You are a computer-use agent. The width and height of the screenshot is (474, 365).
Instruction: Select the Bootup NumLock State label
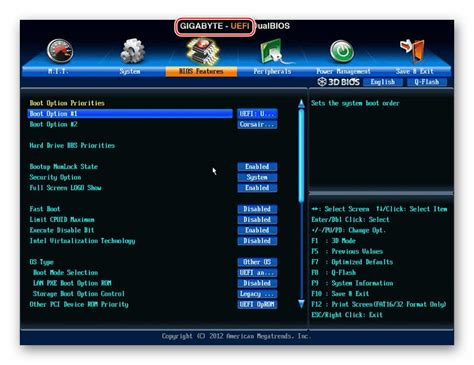64,167
